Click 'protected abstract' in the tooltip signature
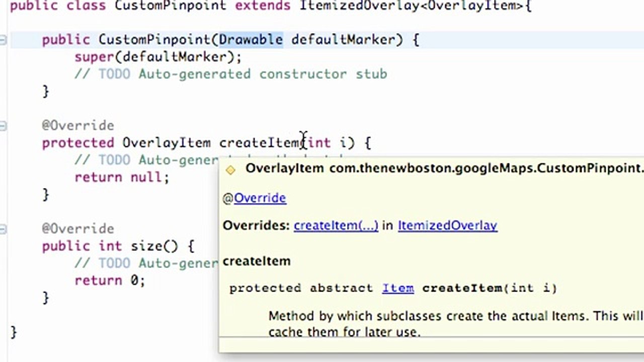Screen dimensions: 644x362 pos(301,288)
